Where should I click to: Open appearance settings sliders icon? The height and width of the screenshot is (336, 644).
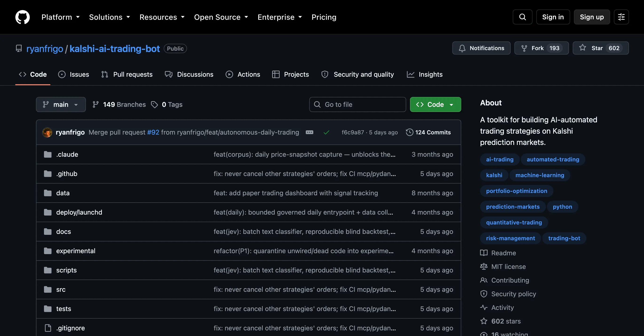click(621, 17)
